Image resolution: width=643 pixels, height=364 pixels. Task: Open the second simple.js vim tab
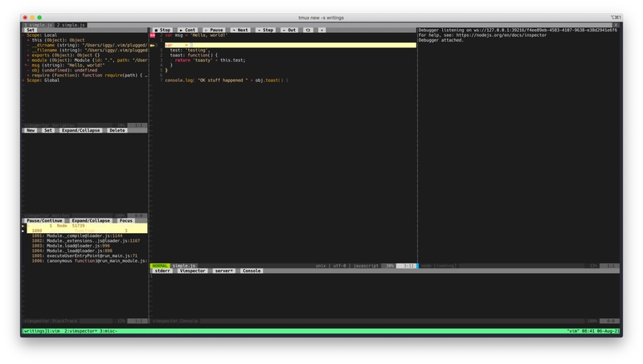click(x=71, y=25)
